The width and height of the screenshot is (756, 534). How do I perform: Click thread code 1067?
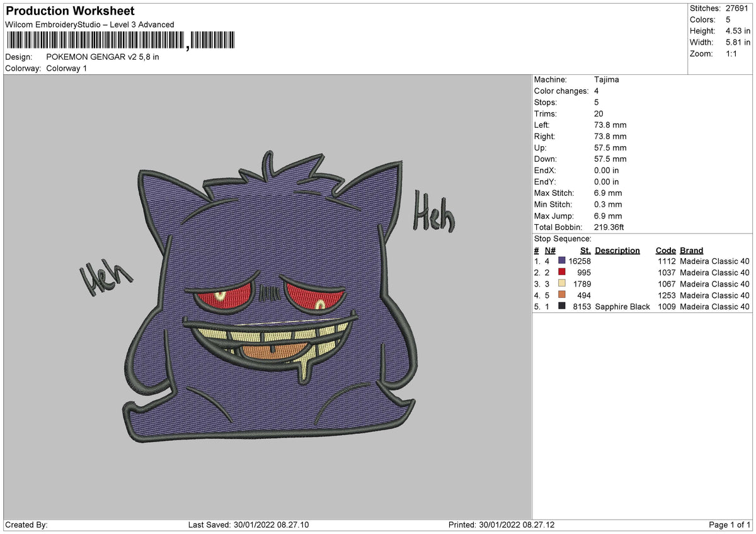[667, 284]
